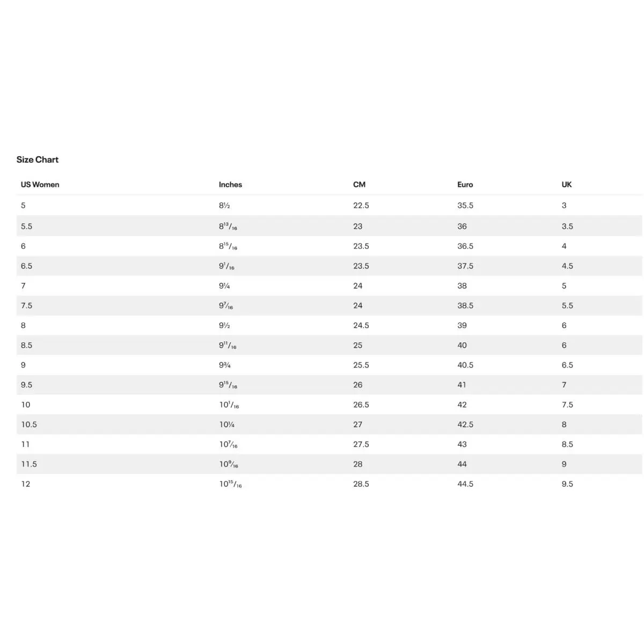Click the Size Chart heading

[38, 159]
